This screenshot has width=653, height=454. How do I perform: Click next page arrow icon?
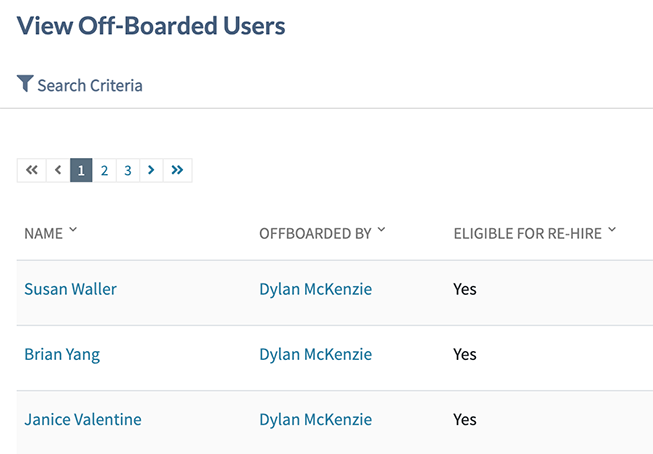pos(151,170)
